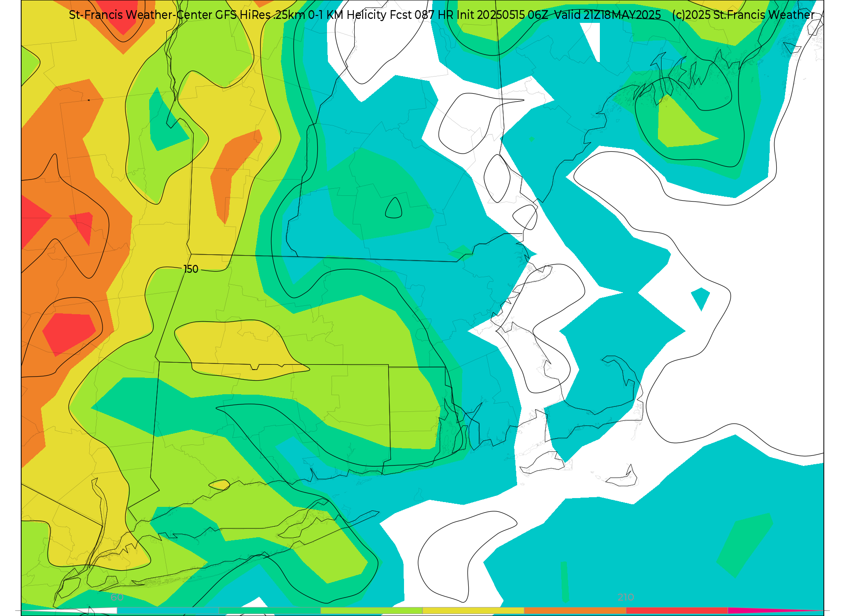Click the 150 helicity contour label
Screen dimensions: 845x616
point(191,269)
